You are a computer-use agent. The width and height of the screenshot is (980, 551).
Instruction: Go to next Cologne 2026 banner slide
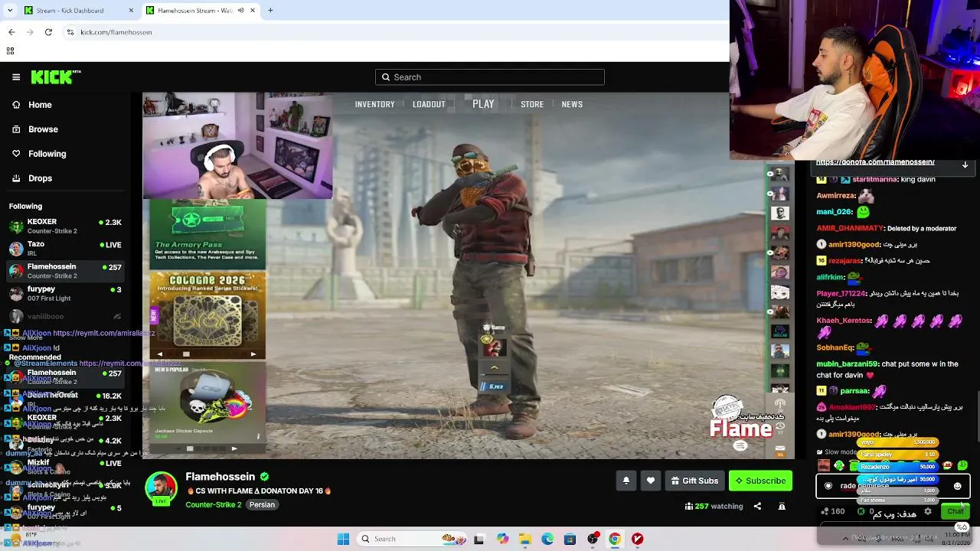click(253, 354)
